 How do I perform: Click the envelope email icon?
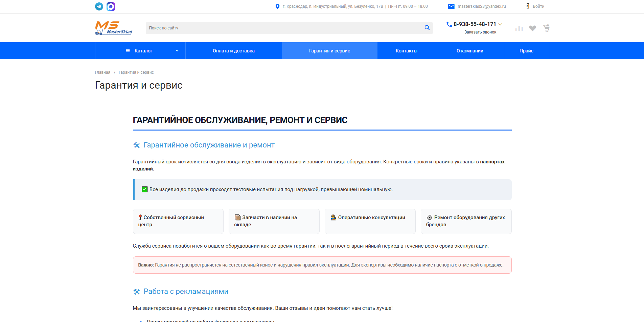[x=451, y=6]
